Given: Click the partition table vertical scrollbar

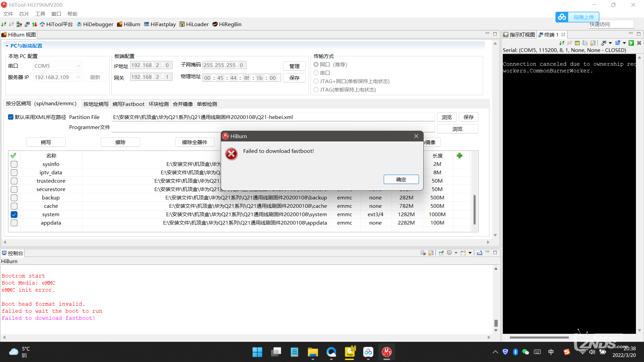Looking at the screenshot, I should pos(474,210).
